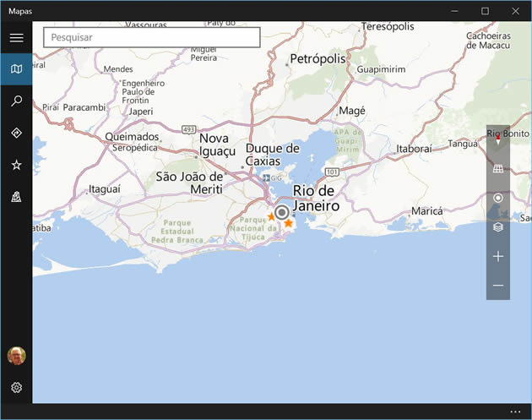Viewport: 532px width, 420px height.
Task: Zoom out with the minus button
Action: point(497,286)
